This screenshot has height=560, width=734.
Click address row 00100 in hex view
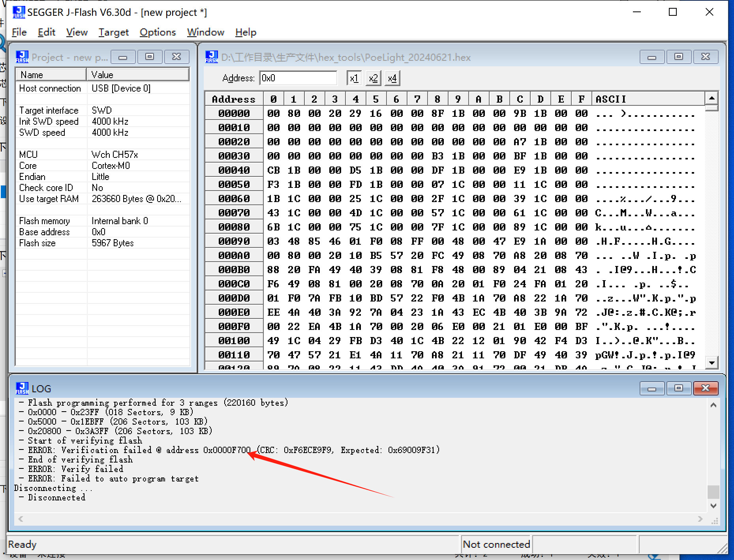coord(234,341)
